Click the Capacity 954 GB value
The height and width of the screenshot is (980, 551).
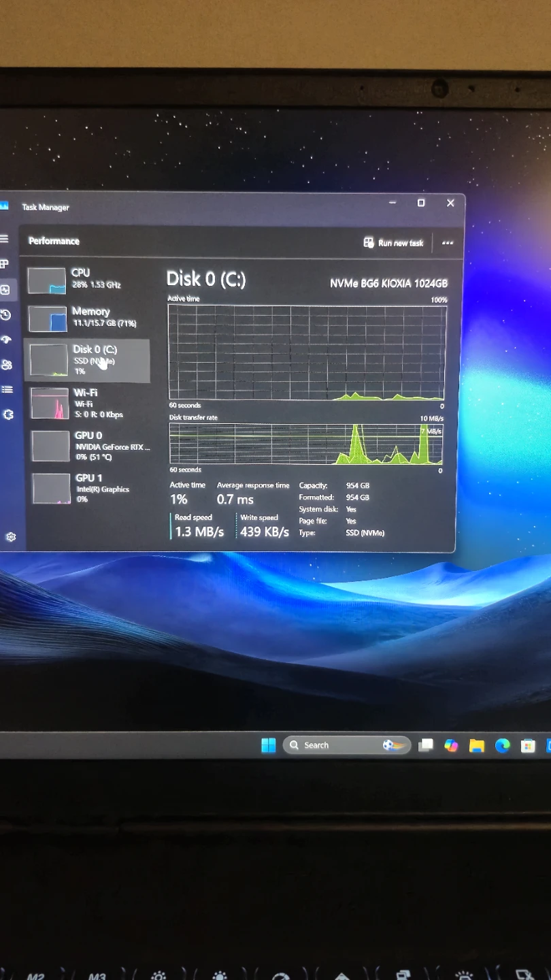point(358,486)
